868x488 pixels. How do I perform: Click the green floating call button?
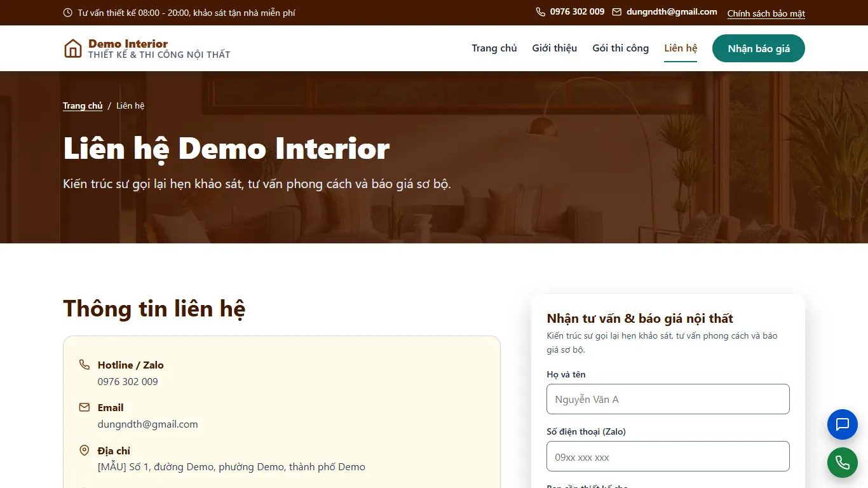point(843,463)
